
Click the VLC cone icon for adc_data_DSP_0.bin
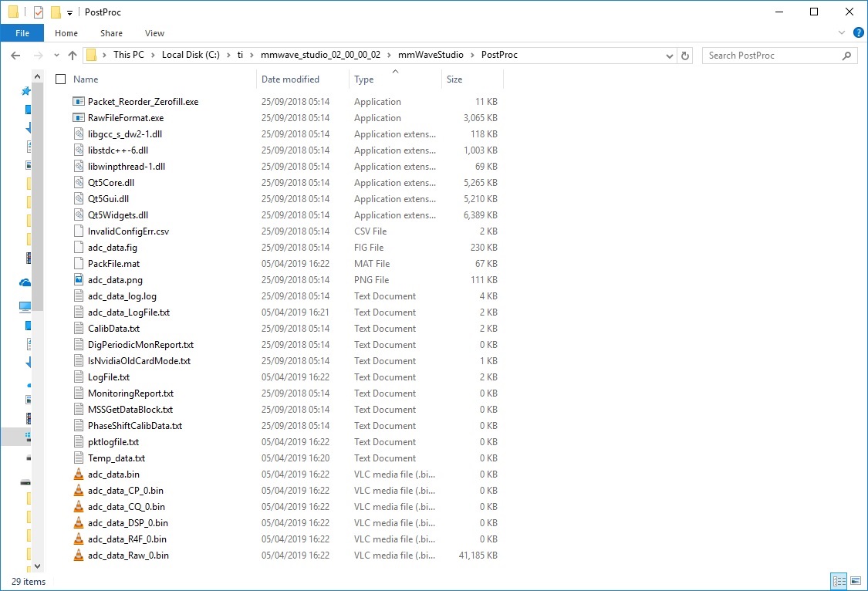click(x=79, y=523)
